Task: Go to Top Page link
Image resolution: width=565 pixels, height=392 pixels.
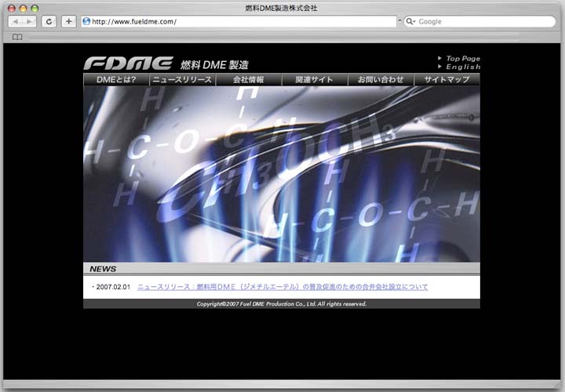Action: [462, 59]
